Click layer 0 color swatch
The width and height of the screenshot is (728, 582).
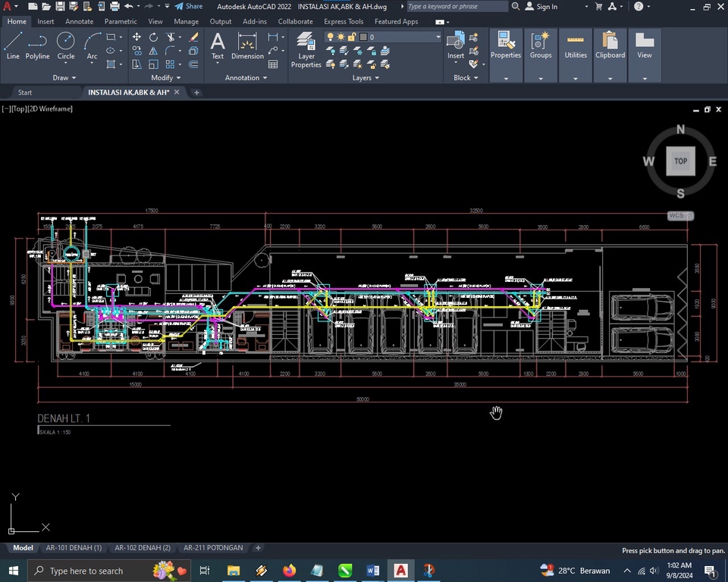coord(363,36)
